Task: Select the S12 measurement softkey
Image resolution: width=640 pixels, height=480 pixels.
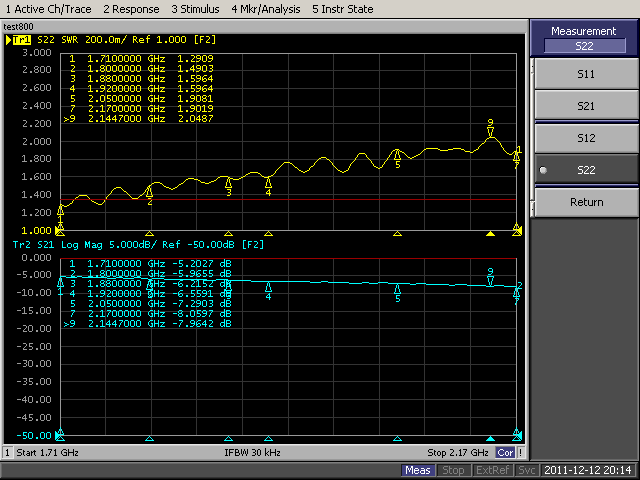Action: click(x=586, y=138)
